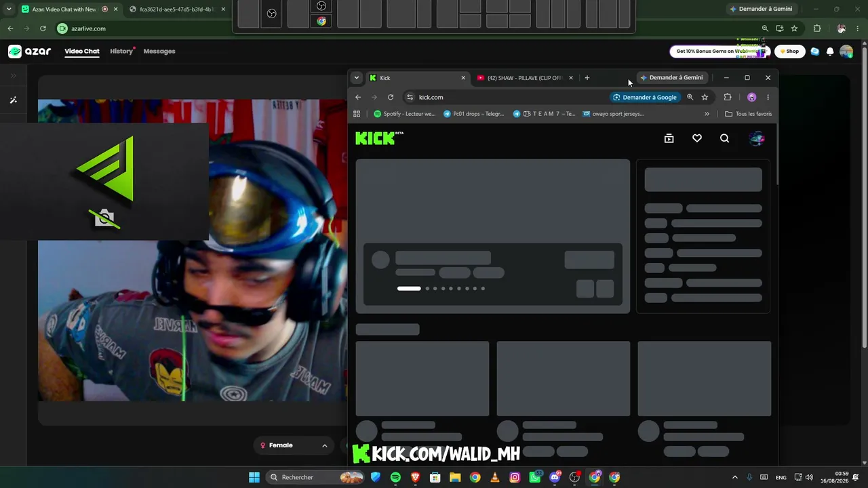The height and width of the screenshot is (488, 868).
Task: Expand the tab search dropdown in the Kick window
Action: [x=357, y=78]
